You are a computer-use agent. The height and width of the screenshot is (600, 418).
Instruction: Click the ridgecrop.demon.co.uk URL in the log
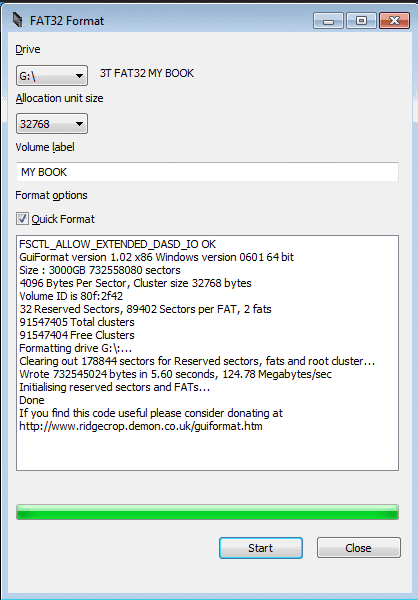[x=141, y=426]
